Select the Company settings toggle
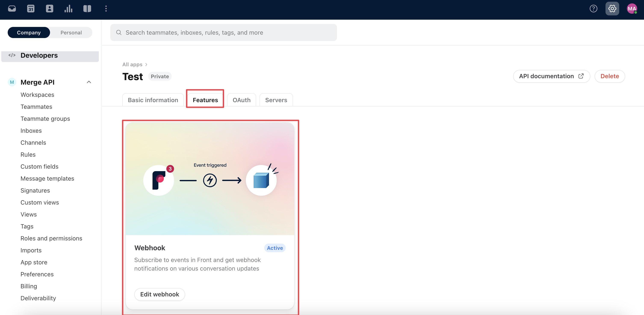 point(29,32)
